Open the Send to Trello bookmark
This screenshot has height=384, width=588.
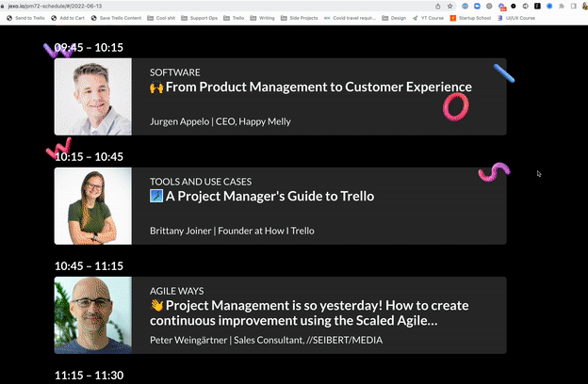click(25, 18)
